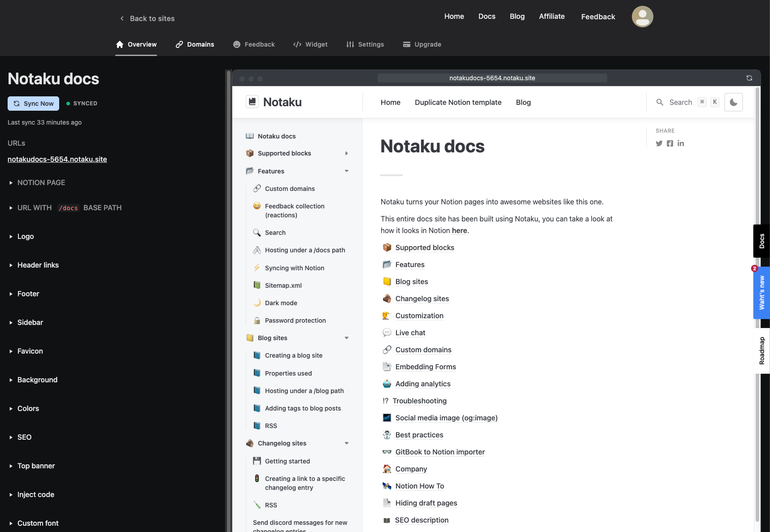Click the Sitemap.xml book icon in sidebar

[257, 285]
